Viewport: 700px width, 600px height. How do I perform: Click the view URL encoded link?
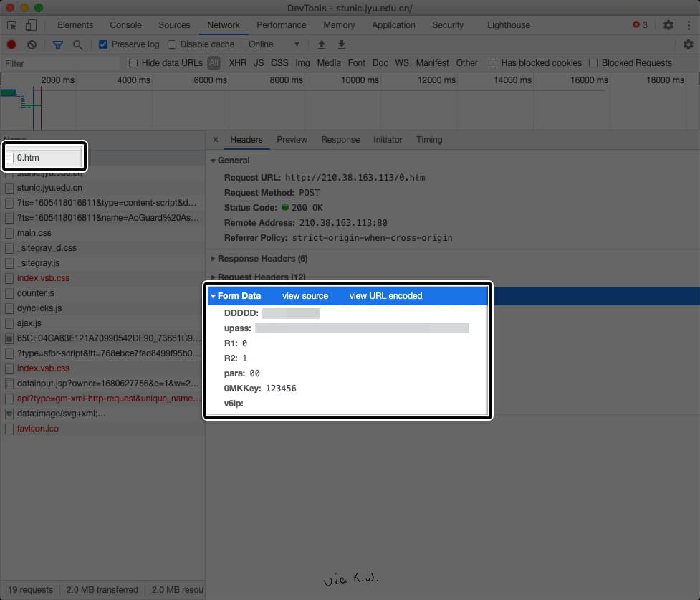[x=385, y=296]
